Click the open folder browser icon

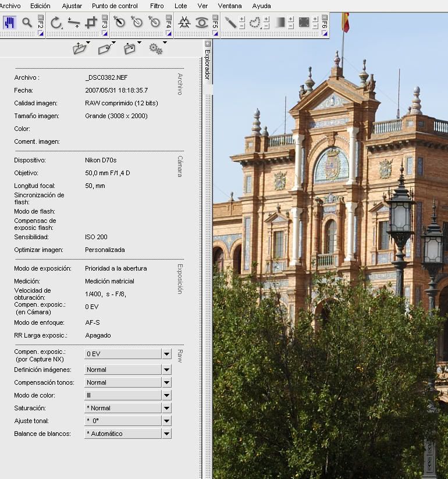[x=79, y=48]
